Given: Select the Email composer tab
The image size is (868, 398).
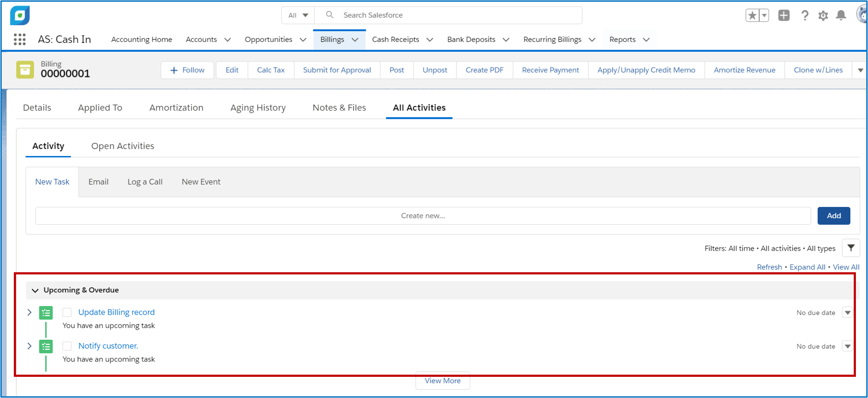Looking at the screenshot, I should coord(99,182).
